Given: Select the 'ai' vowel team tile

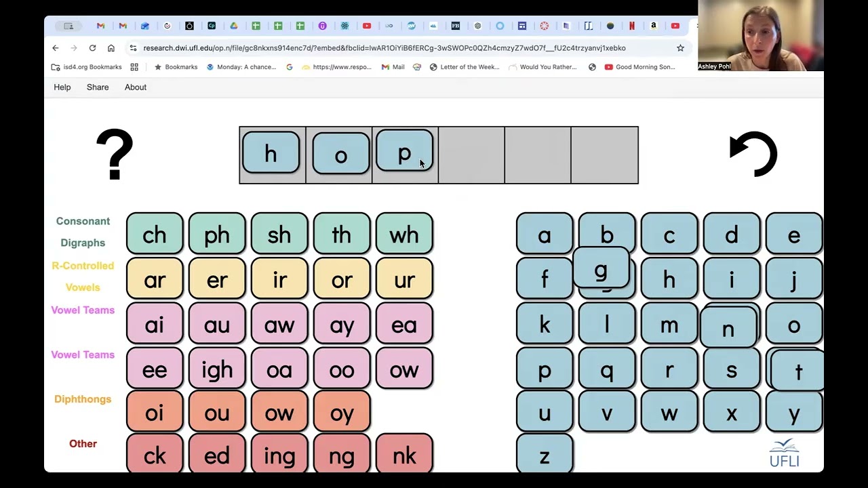Looking at the screenshot, I should point(155,324).
